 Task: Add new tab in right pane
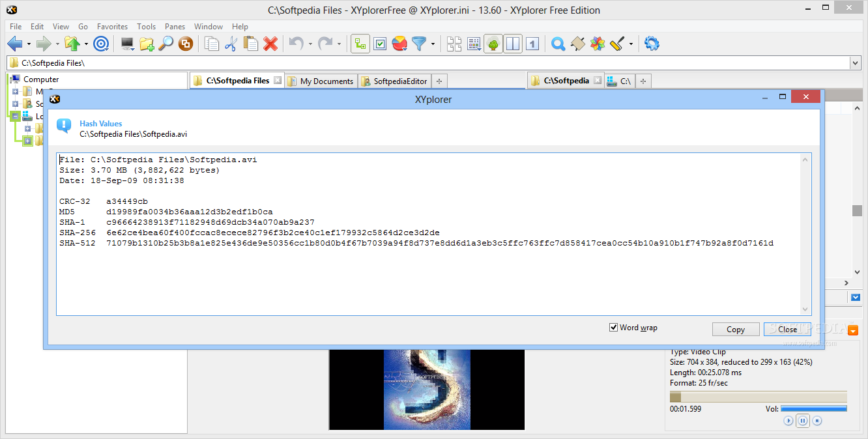(x=643, y=81)
